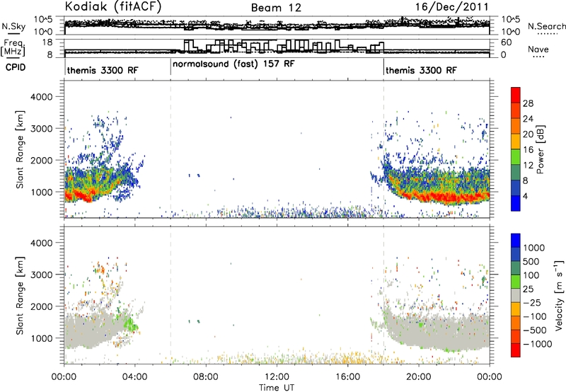
Task: Click the gray segment of the velocity colorbar
Action: (516, 295)
